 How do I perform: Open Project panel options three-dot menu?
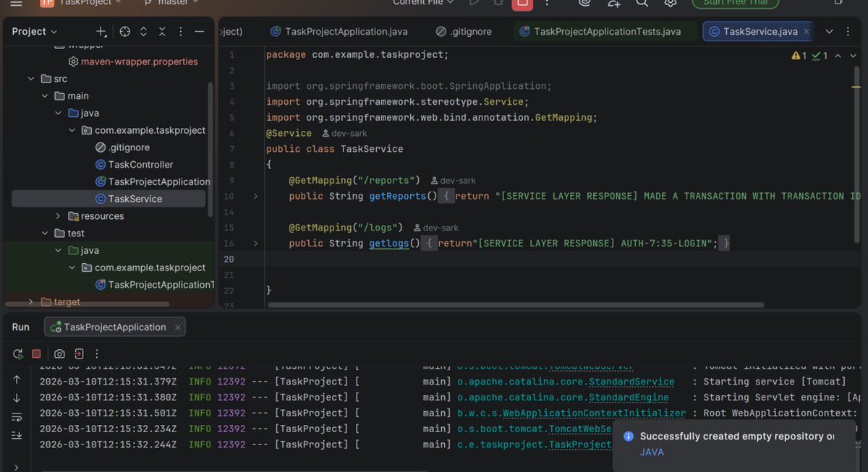[x=180, y=32]
